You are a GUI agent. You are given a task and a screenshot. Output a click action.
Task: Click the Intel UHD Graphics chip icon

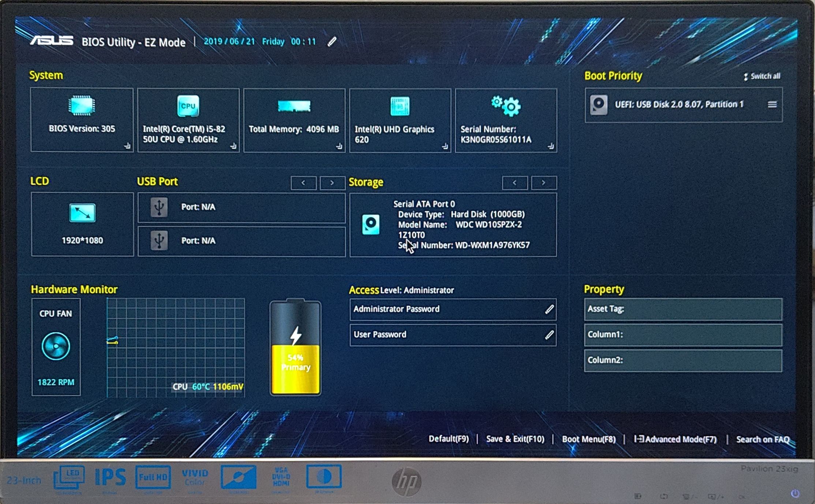[x=400, y=106]
